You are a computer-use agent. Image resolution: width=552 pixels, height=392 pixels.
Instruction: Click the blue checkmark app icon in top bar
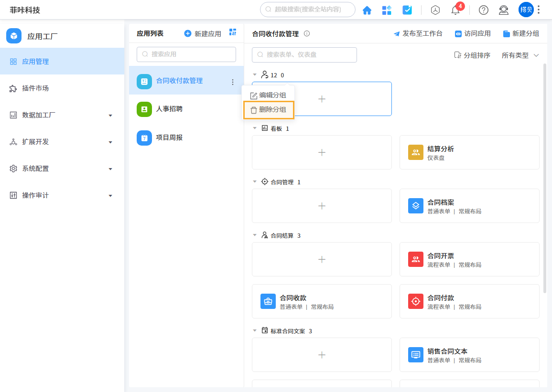[408, 10]
